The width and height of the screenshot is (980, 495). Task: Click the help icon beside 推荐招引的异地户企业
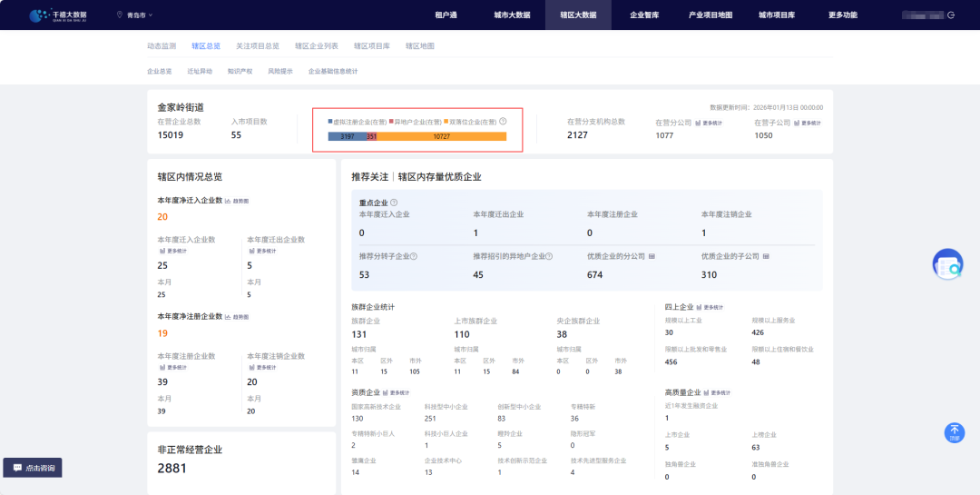549,256
